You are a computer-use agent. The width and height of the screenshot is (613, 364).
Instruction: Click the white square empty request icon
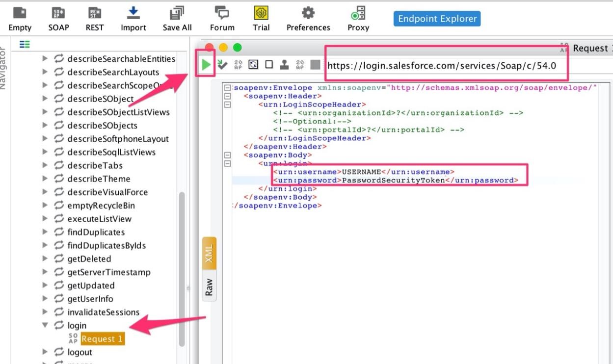click(x=269, y=65)
